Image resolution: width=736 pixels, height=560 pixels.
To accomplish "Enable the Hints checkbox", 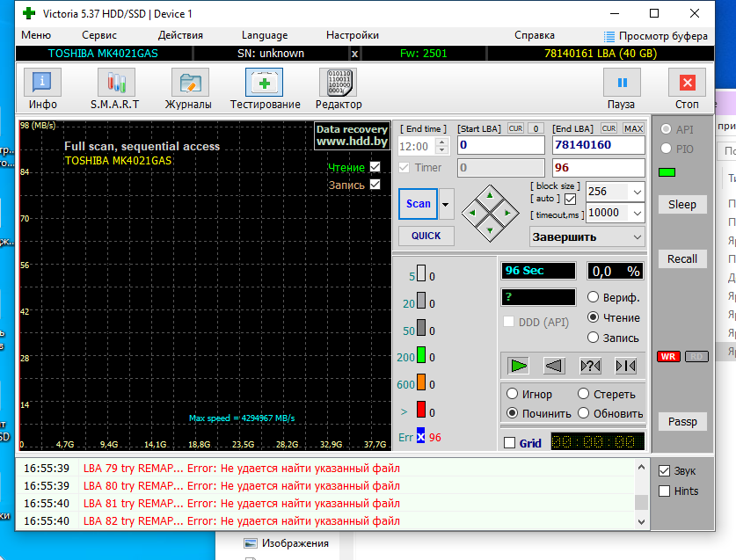I will click(x=664, y=491).
